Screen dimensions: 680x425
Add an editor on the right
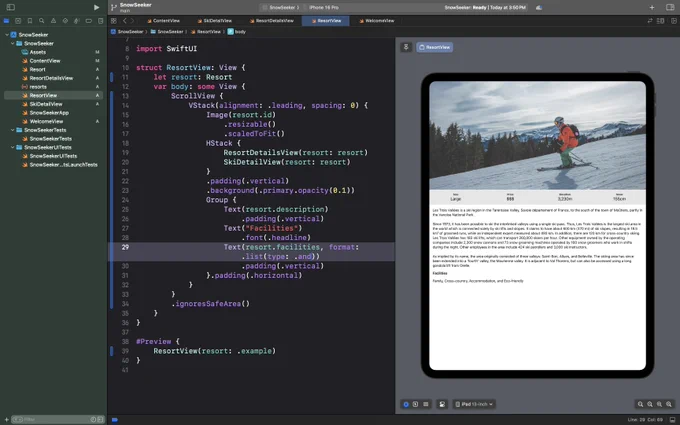tap(672, 20)
